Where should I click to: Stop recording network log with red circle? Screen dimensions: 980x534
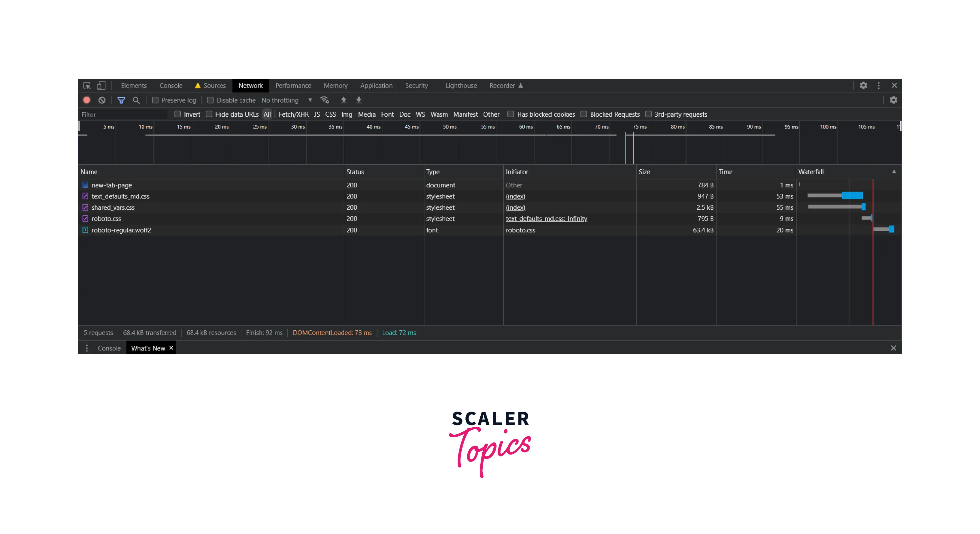87,100
